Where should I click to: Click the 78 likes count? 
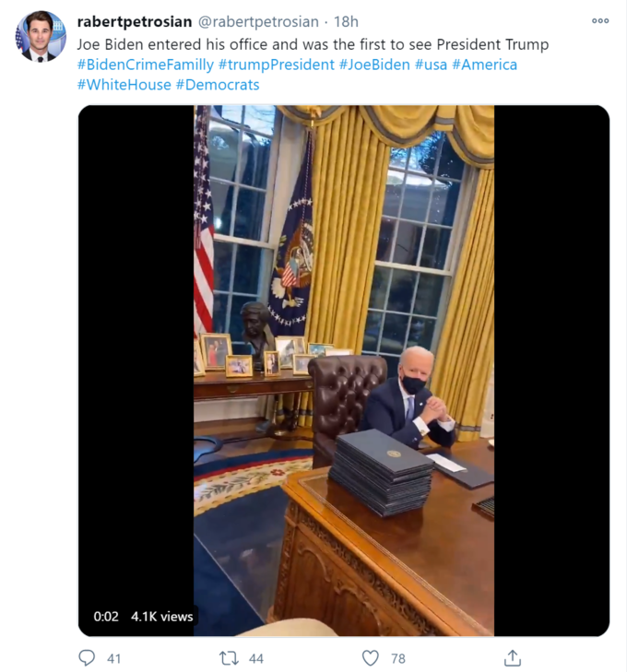[x=398, y=658]
